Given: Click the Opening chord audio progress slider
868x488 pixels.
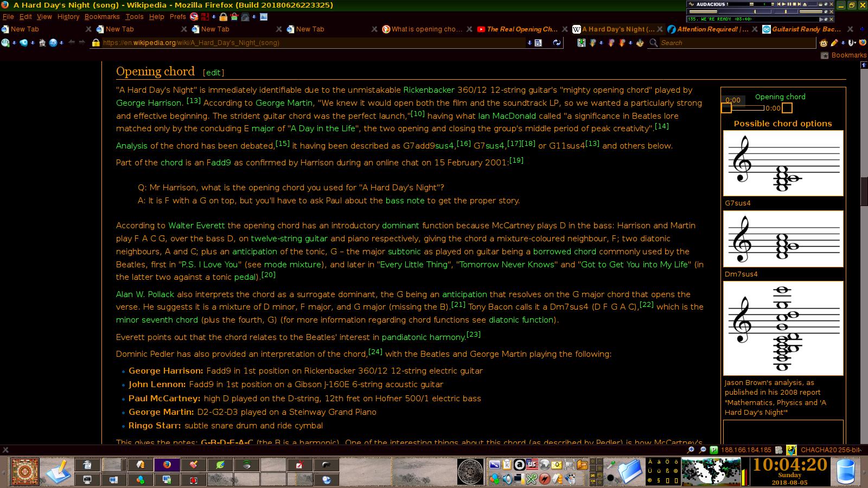Looking at the screenshot, I should [x=748, y=108].
